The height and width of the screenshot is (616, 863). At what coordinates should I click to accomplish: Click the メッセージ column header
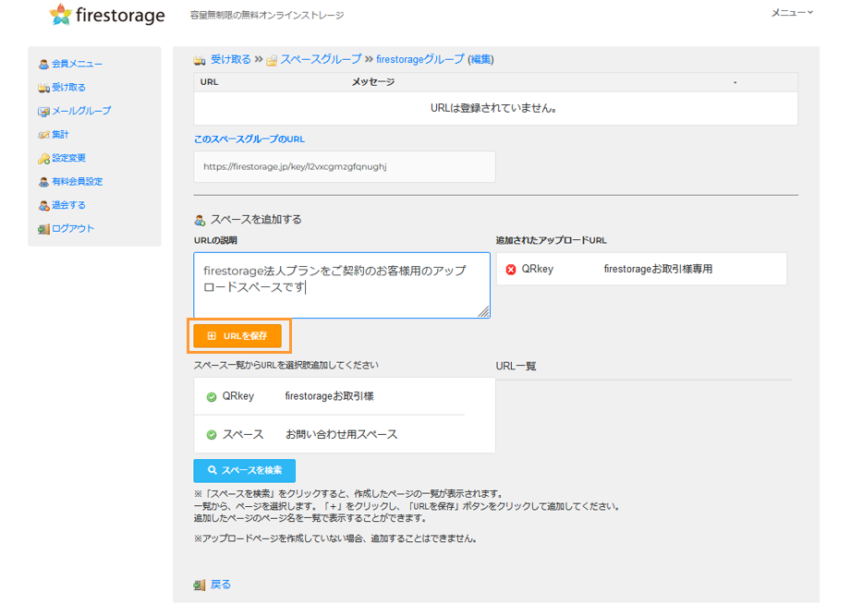pyautogui.click(x=373, y=82)
